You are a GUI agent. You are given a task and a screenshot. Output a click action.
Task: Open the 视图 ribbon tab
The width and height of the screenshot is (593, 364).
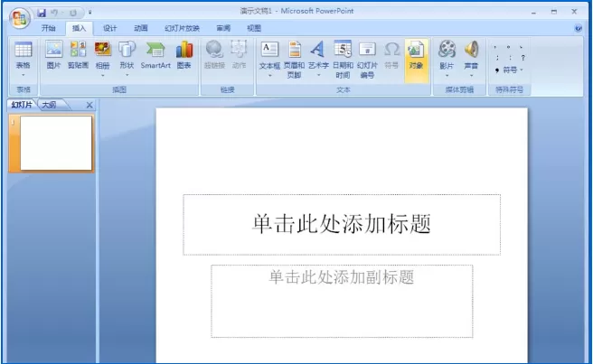(x=254, y=28)
